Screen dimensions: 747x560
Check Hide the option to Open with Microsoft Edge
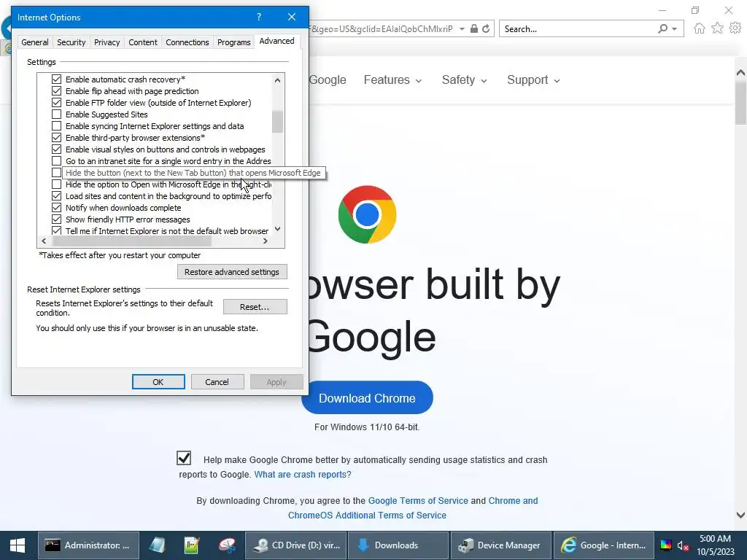point(56,184)
